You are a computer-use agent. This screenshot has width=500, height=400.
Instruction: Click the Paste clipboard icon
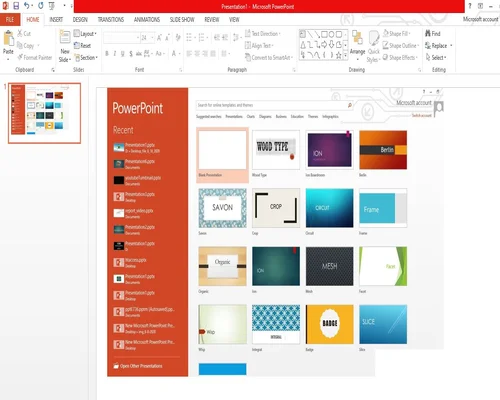(8, 39)
